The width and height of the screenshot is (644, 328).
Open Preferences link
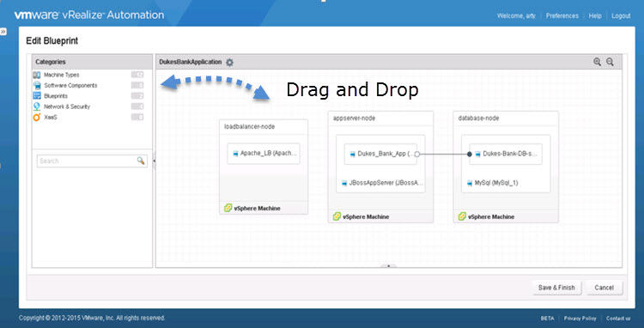coord(562,16)
